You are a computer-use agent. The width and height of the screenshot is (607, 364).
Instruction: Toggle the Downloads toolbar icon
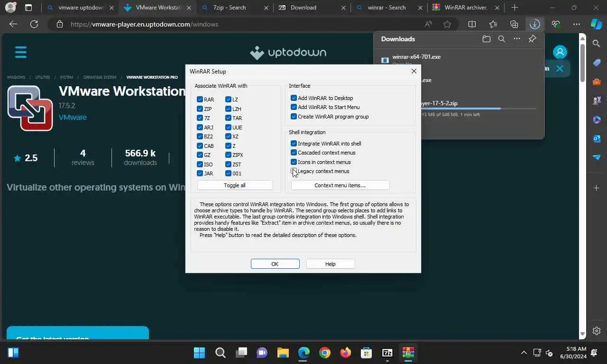[x=535, y=24]
